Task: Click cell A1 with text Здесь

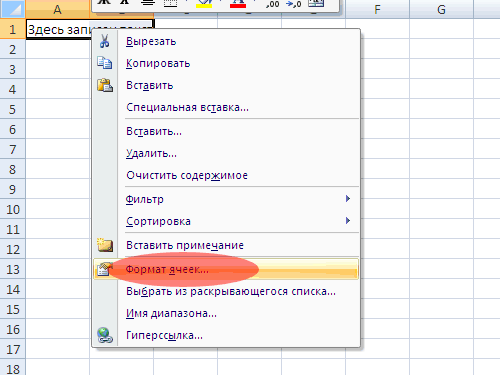Action: coord(57,29)
